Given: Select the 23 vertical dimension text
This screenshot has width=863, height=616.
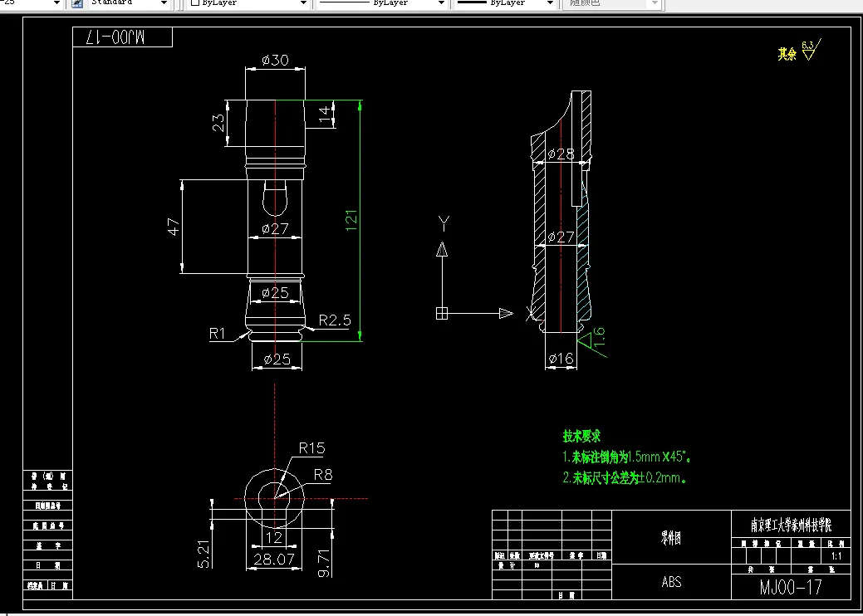Looking at the screenshot, I should [218, 123].
